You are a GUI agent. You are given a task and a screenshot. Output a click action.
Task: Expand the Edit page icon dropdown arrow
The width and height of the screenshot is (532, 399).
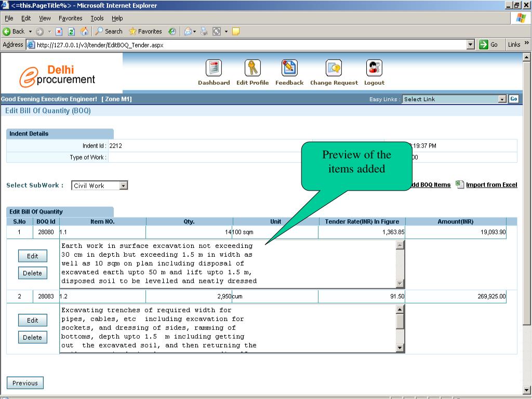click(x=226, y=32)
